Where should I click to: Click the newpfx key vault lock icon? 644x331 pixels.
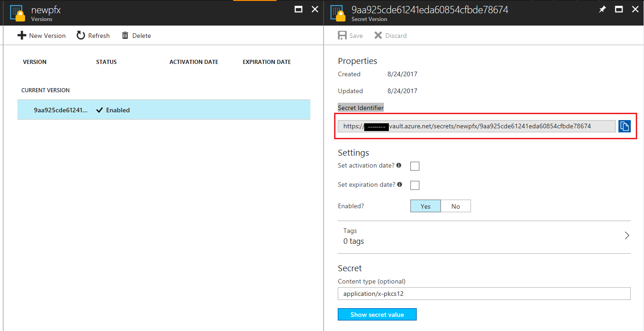17,13
